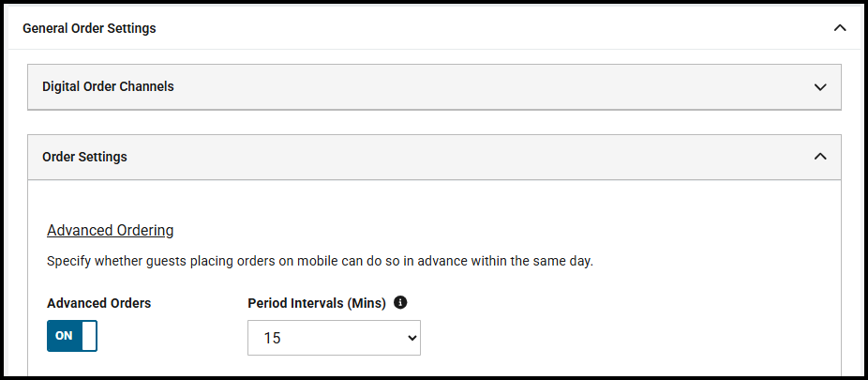
Task: Click the Period Intervals dropdown caret arrow
Action: click(412, 339)
